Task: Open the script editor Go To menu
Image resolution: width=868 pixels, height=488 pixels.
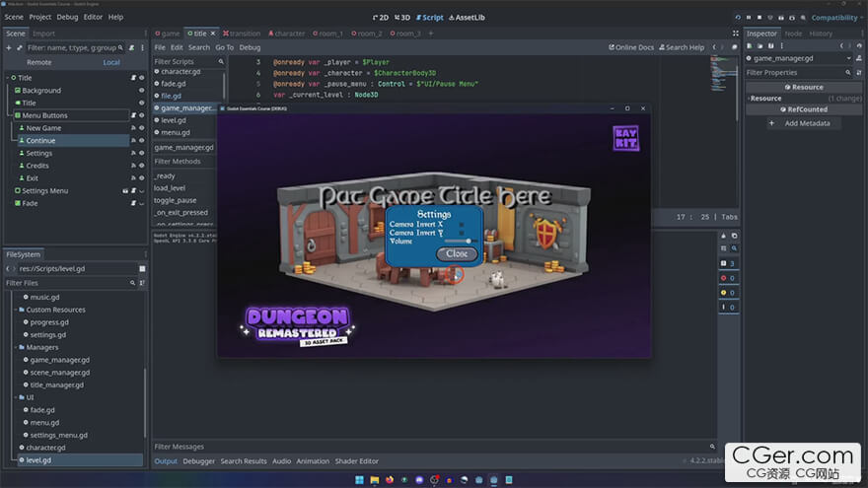Action: [224, 47]
